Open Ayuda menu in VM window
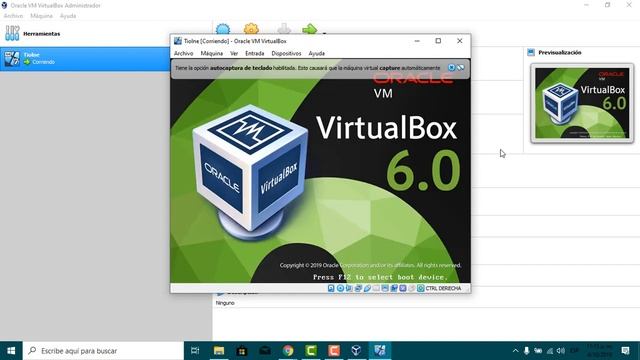Screen dimensions: 640x360 point(316,53)
